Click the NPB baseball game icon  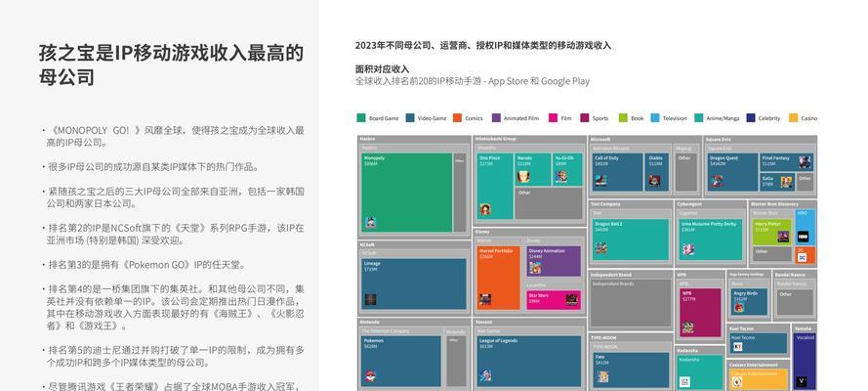(x=687, y=327)
